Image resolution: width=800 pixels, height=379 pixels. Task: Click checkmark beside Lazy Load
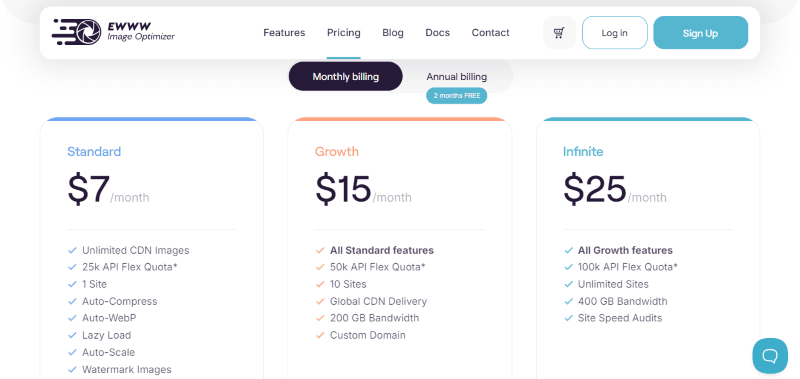[x=72, y=335]
